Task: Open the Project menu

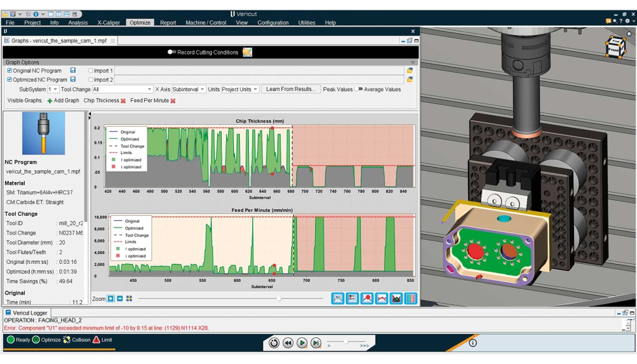Action: coord(32,22)
